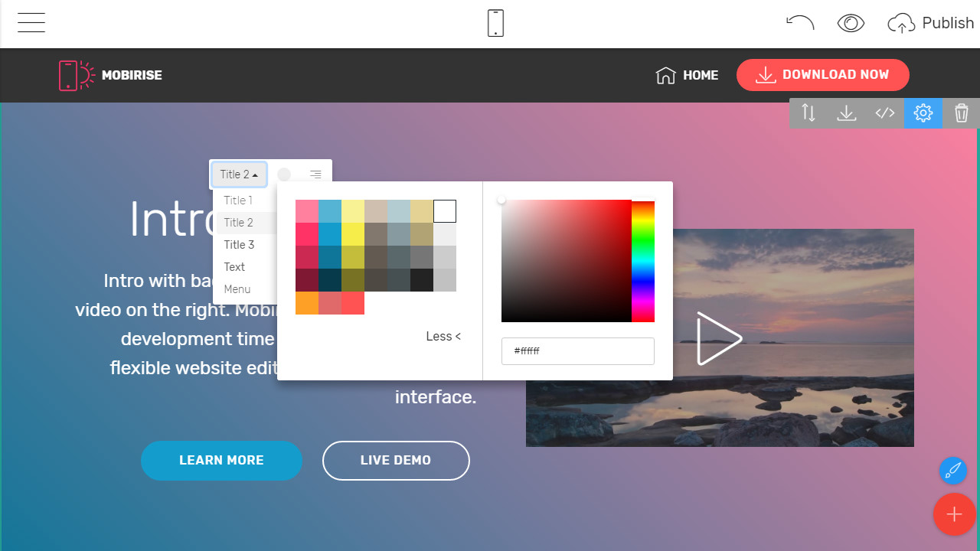Viewport: 980px width, 551px height.
Task: Open the hamburger menu
Action: (31, 23)
